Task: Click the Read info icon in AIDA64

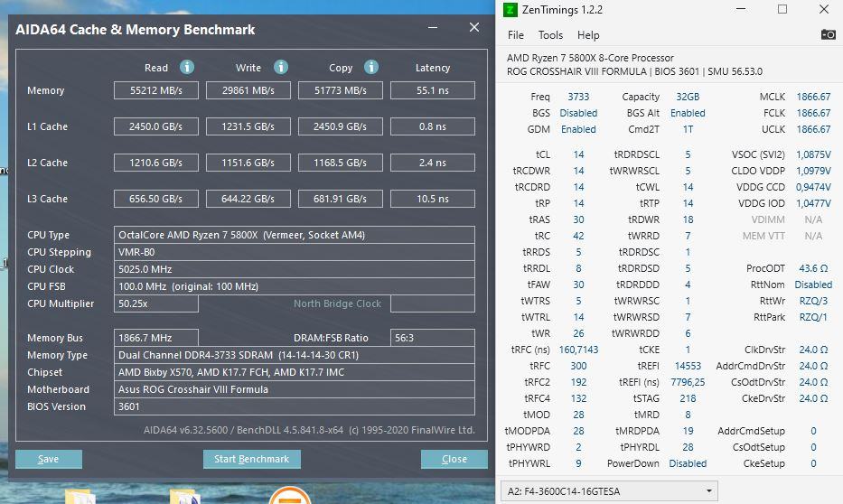Action: [186, 67]
